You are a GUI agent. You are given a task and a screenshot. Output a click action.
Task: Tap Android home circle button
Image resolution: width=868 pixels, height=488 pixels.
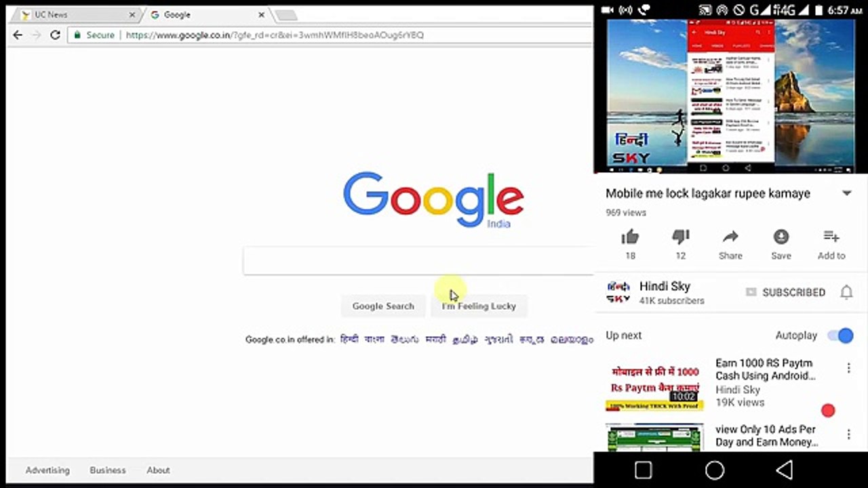[715, 470]
